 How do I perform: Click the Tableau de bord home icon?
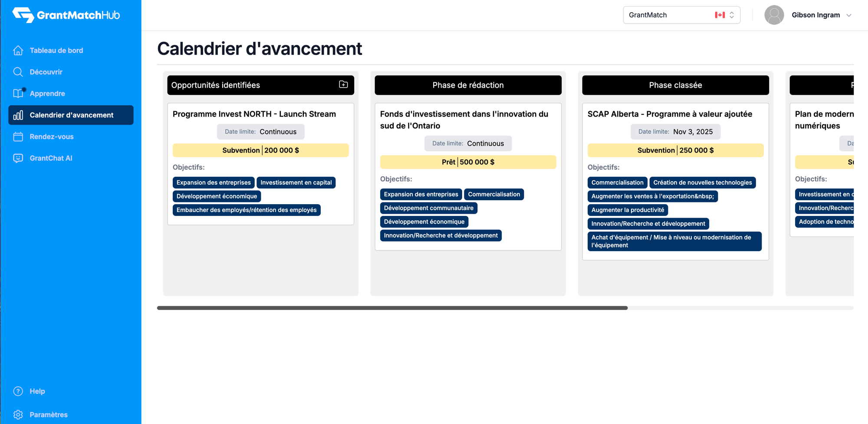tap(18, 50)
